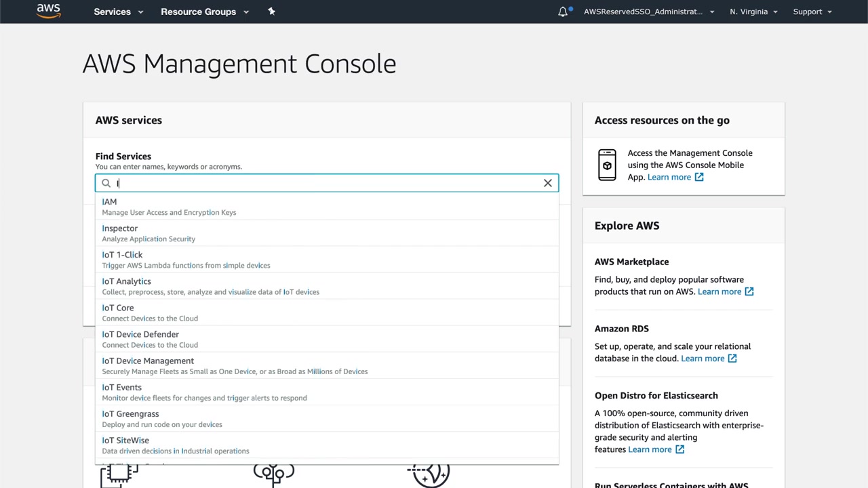Click the AWS logo home icon
Image resolution: width=868 pixels, height=488 pixels.
pos(48,11)
